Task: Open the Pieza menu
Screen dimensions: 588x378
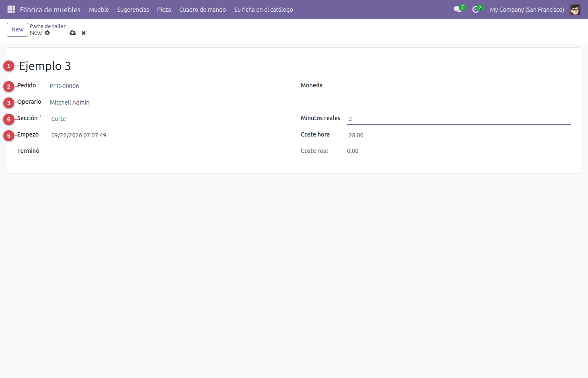Action: (164, 9)
